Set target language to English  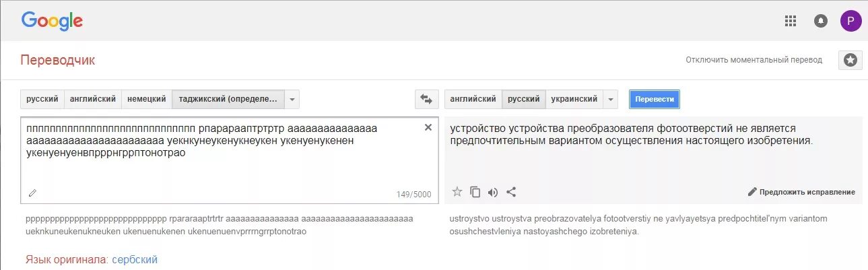pos(473,99)
